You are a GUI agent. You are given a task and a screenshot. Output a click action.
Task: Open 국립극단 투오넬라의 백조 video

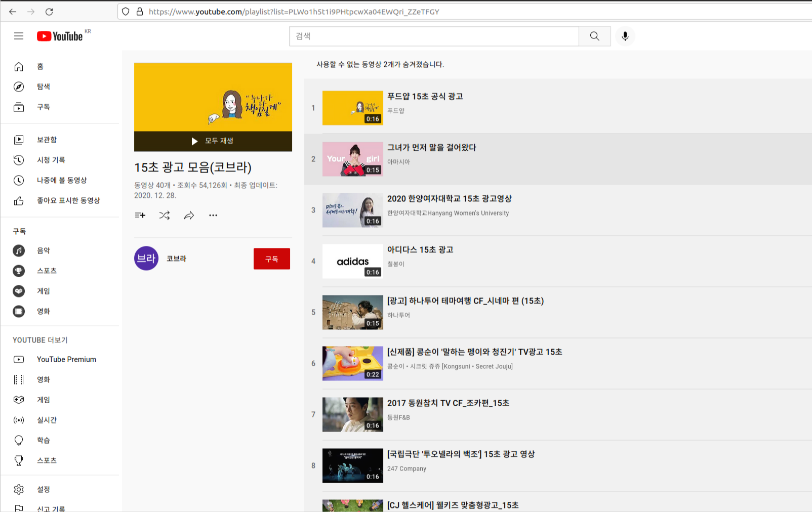pos(461,454)
